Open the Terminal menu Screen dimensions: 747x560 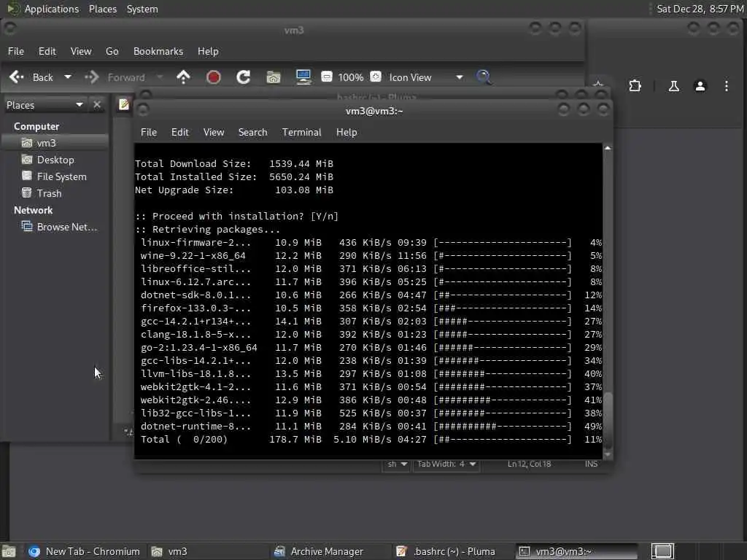[301, 133]
